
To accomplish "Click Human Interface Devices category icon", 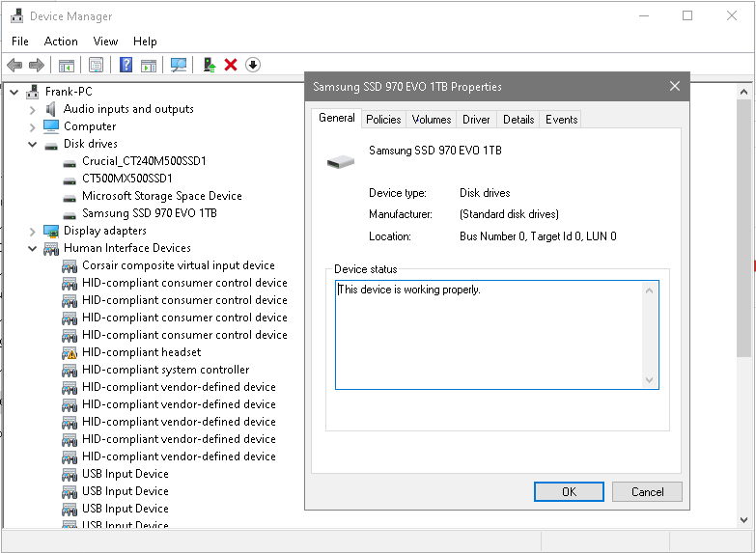I will pos(51,249).
